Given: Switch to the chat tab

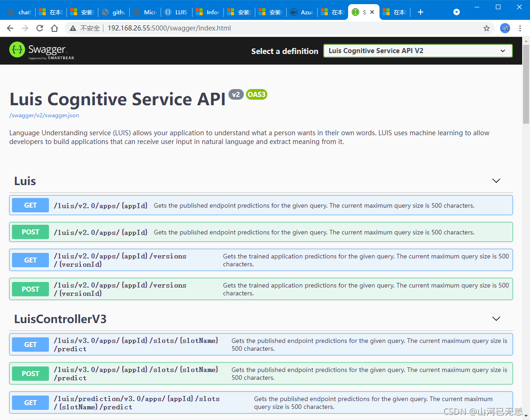Looking at the screenshot, I should [x=20, y=12].
